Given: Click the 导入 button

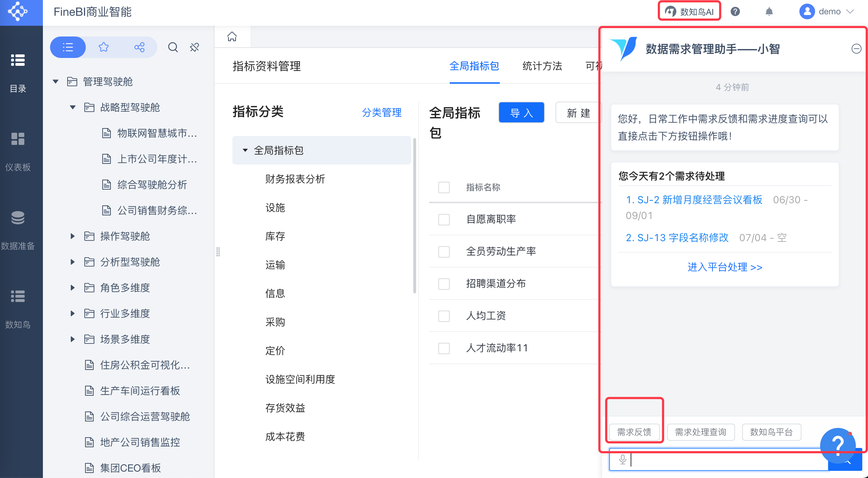Looking at the screenshot, I should coord(521,113).
